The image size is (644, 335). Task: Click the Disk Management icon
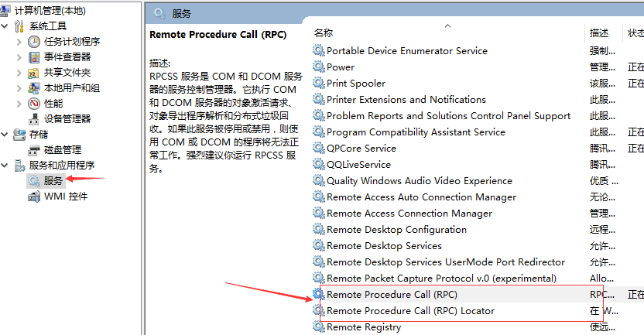pyautogui.click(x=34, y=150)
